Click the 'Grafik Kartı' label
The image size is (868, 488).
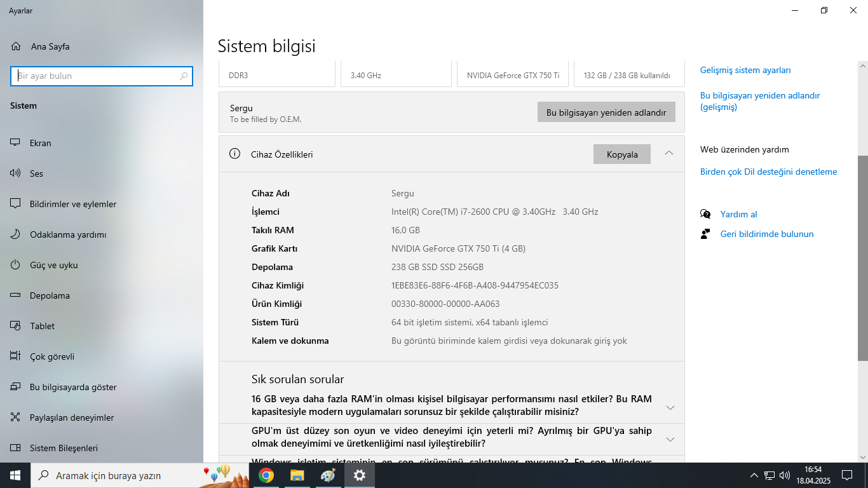[x=275, y=248]
